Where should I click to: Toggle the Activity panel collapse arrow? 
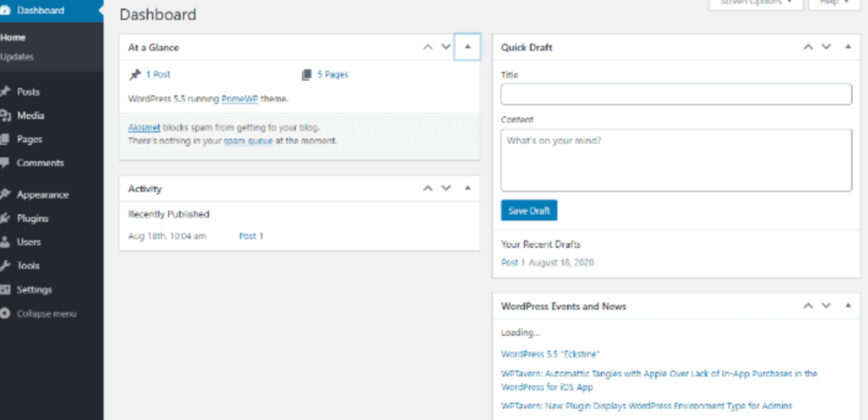(467, 189)
